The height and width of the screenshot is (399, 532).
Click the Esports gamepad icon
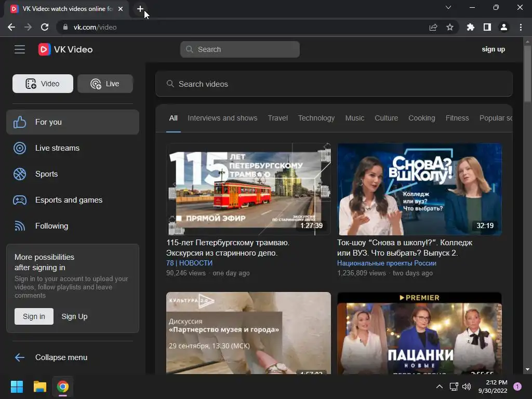20,200
